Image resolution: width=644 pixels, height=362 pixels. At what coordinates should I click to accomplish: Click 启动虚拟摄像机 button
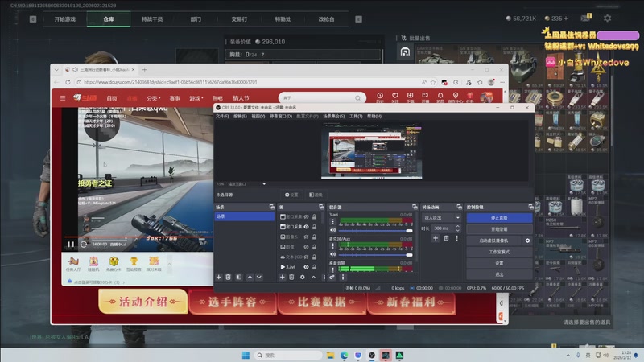[x=494, y=241]
